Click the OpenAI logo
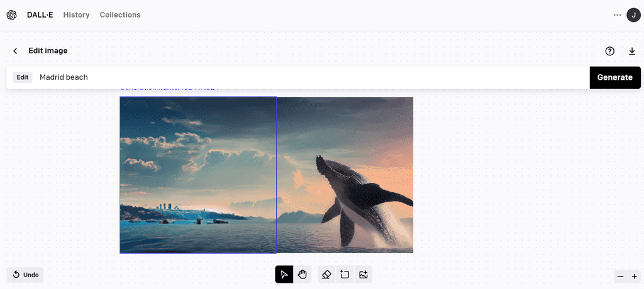Screen dimensions: 644x289 tap(11, 15)
